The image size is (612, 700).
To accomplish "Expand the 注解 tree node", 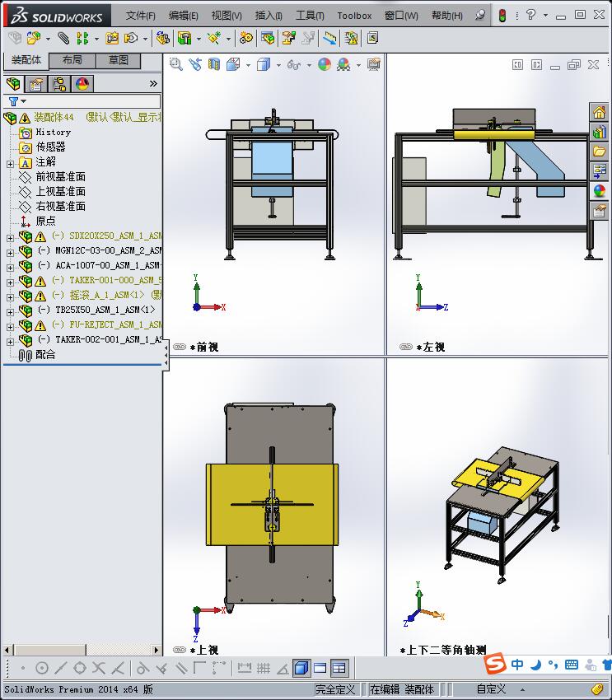I will click(x=10, y=164).
